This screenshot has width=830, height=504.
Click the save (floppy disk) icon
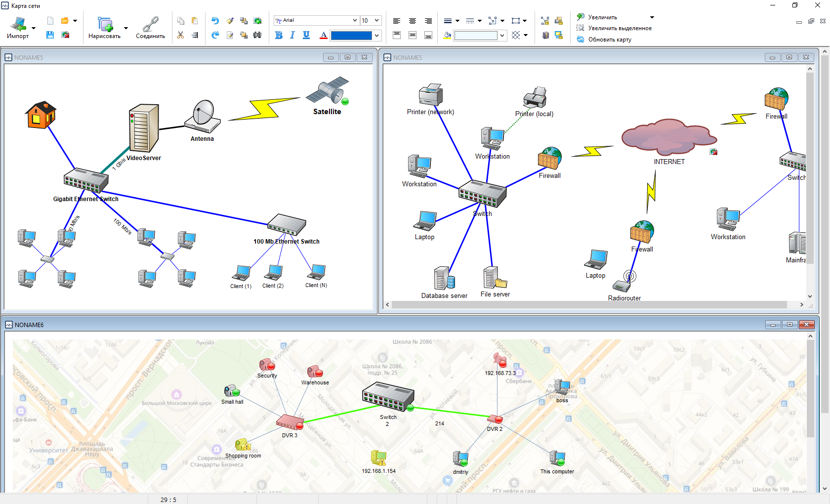pyautogui.click(x=50, y=35)
